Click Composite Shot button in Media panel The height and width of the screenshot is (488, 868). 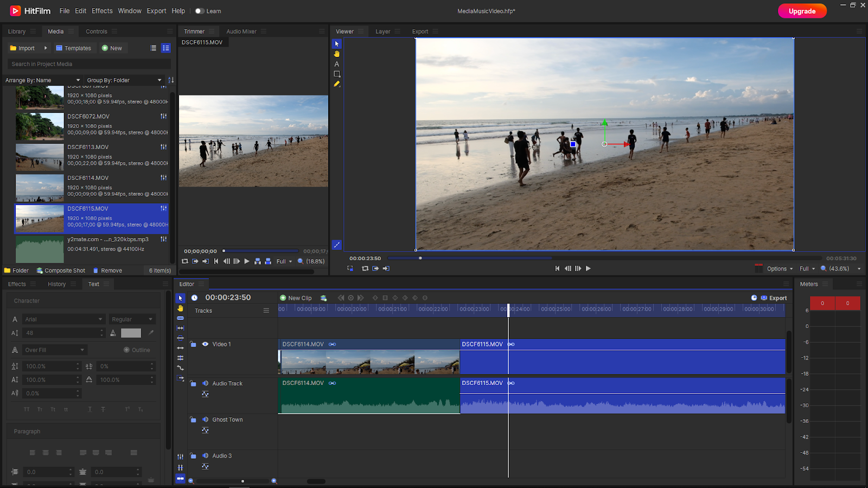point(61,271)
